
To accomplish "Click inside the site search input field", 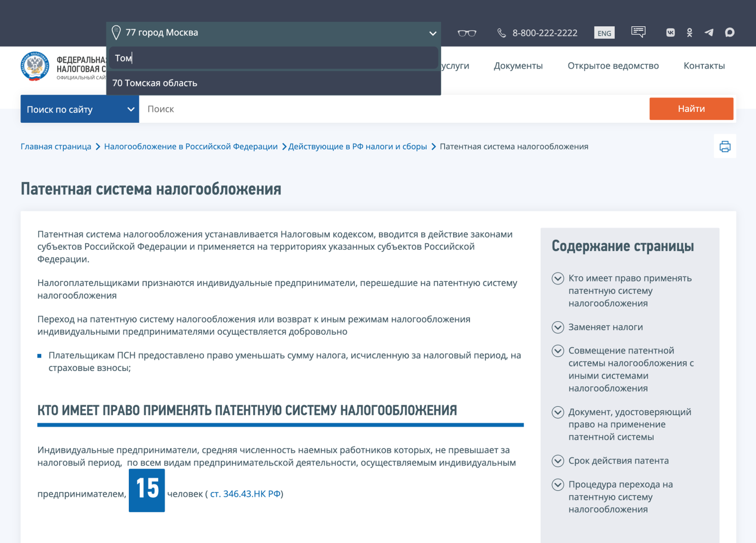I will click(348, 109).
